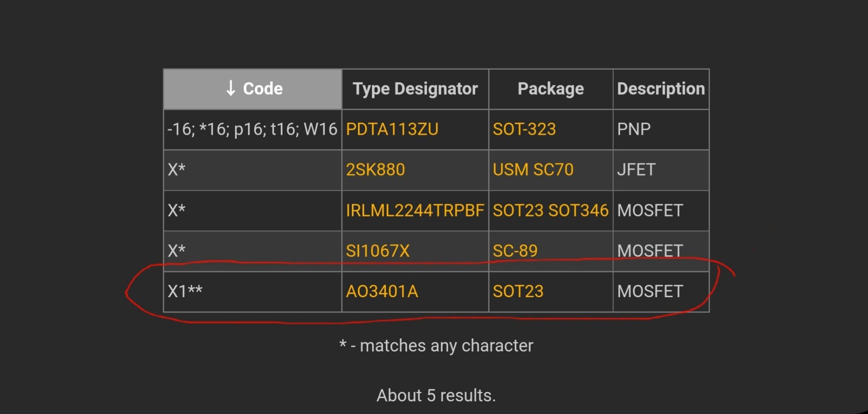The height and width of the screenshot is (414, 868).
Task: Open the SI1067X part link
Action: (x=378, y=251)
